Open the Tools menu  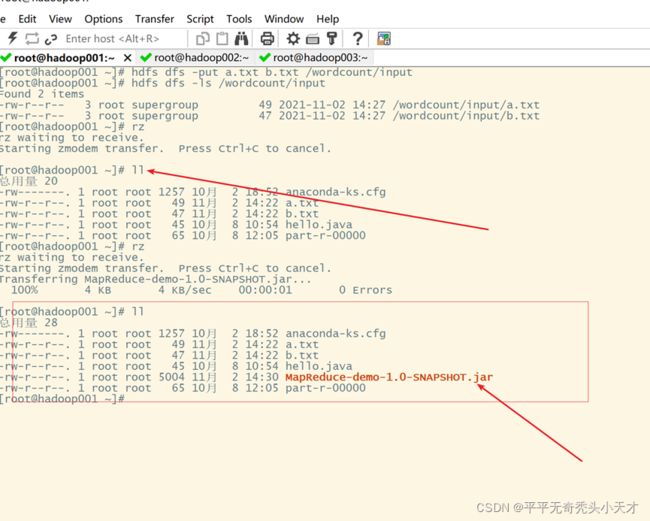point(239,19)
